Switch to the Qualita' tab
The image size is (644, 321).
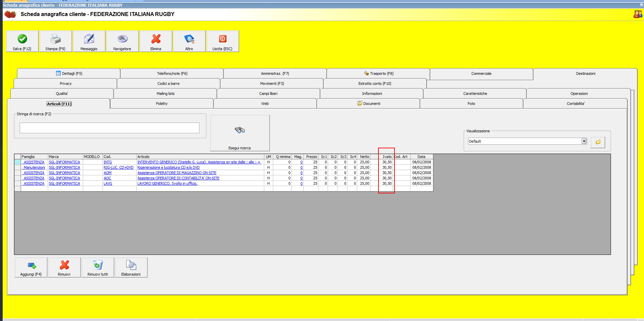tap(62, 94)
